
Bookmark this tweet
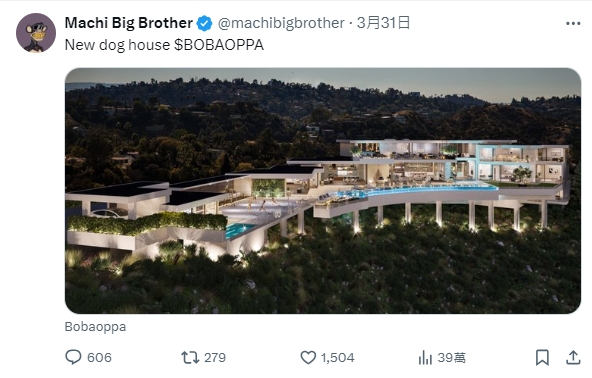542,357
